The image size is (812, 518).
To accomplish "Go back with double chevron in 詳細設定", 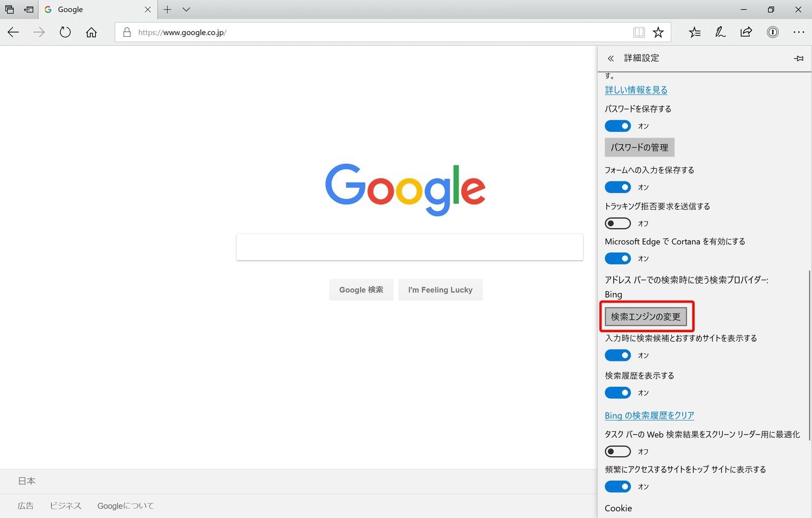I will (x=611, y=58).
